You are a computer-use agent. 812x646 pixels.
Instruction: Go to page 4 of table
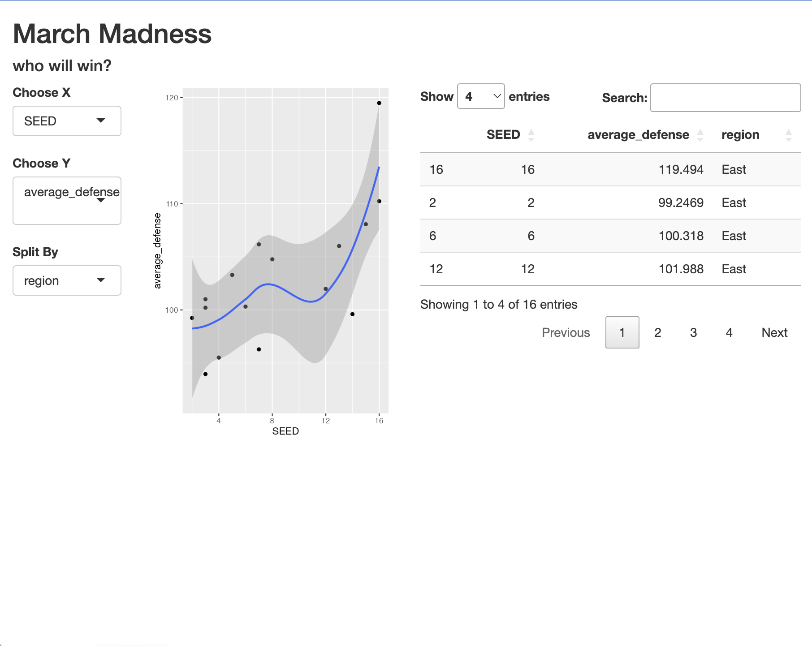[729, 332]
